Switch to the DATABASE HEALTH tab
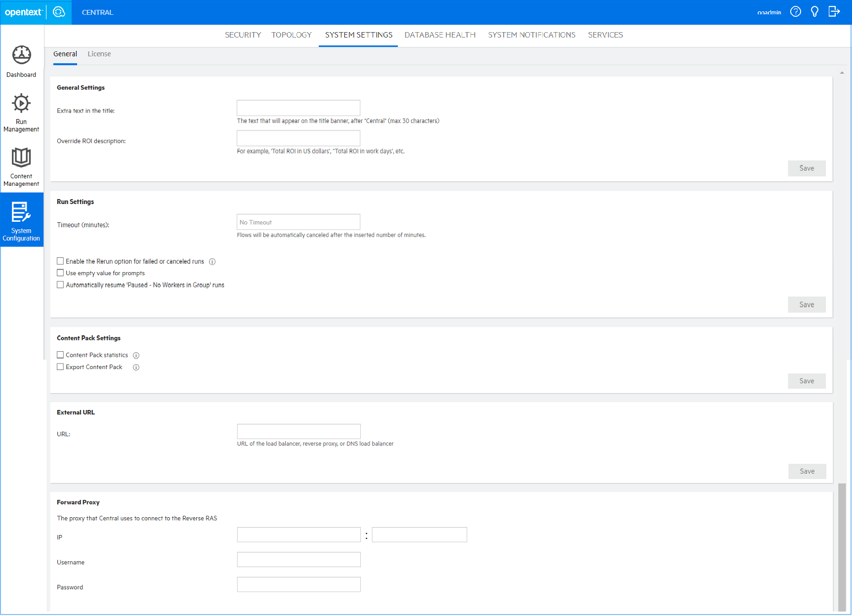The width and height of the screenshot is (852, 616). 439,35
